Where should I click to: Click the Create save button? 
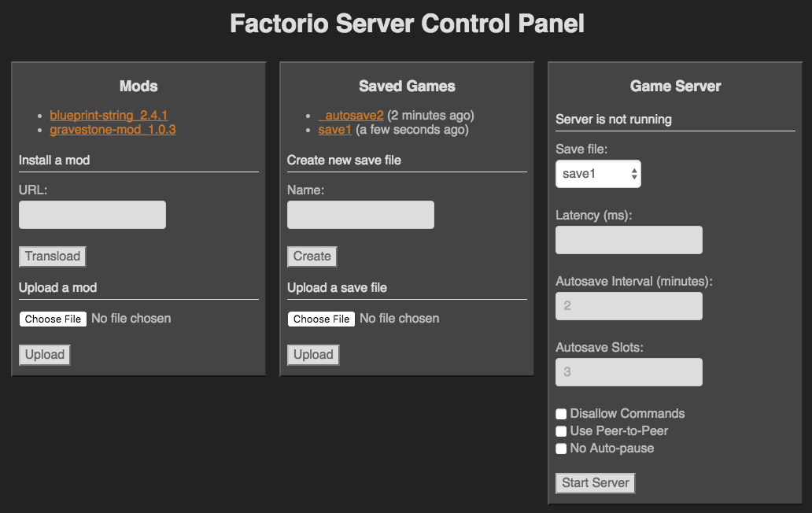(x=312, y=256)
